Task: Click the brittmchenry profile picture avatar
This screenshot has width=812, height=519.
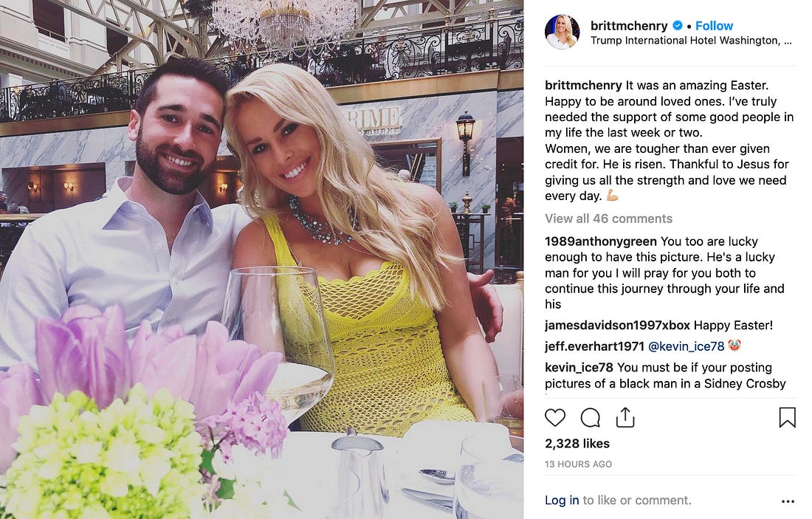Action: 562,32
